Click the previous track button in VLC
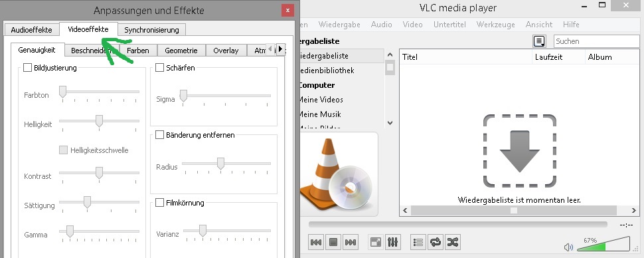 (x=316, y=242)
